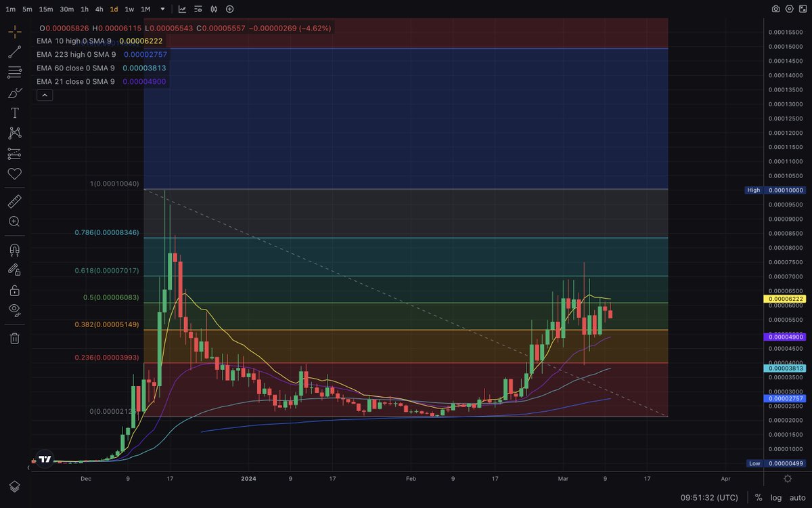This screenshot has height=508, width=812.
Task: Hide all drawings with eye icon
Action: pos(14,310)
